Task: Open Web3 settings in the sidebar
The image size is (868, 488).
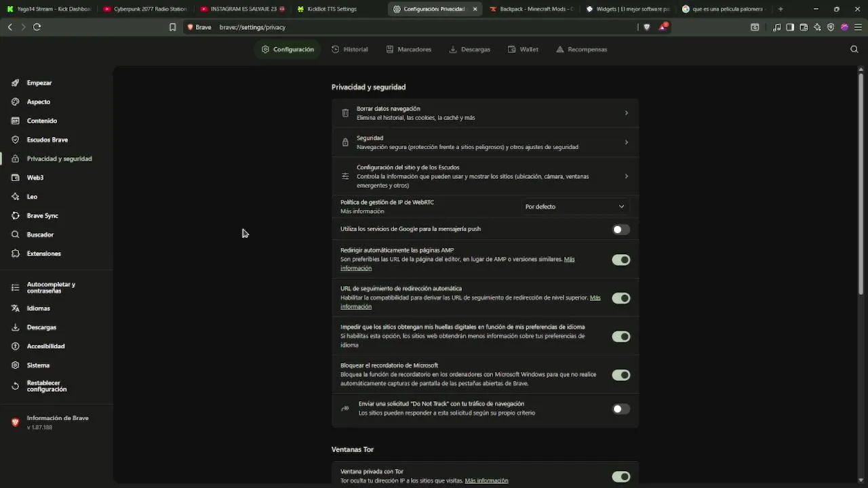Action: 35,178
